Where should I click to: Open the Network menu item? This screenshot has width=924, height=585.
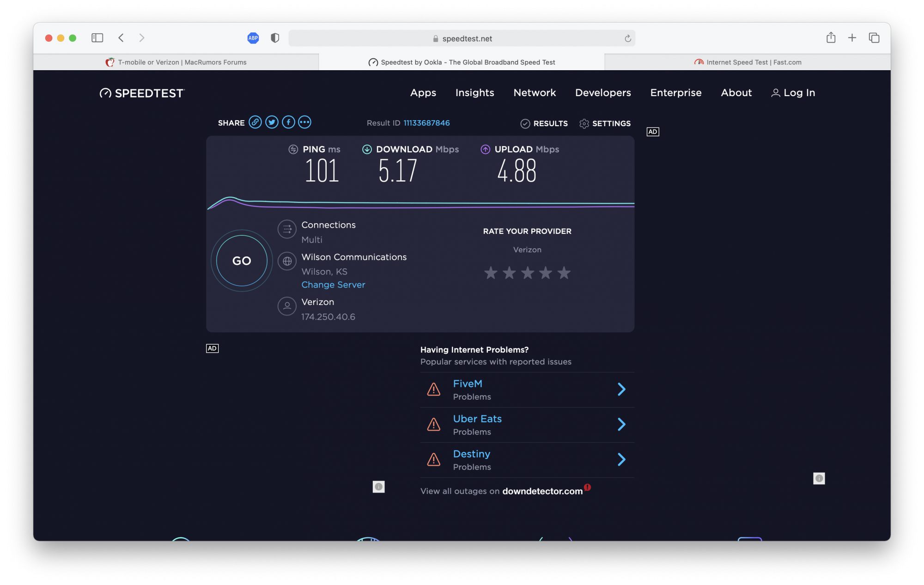(535, 93)
